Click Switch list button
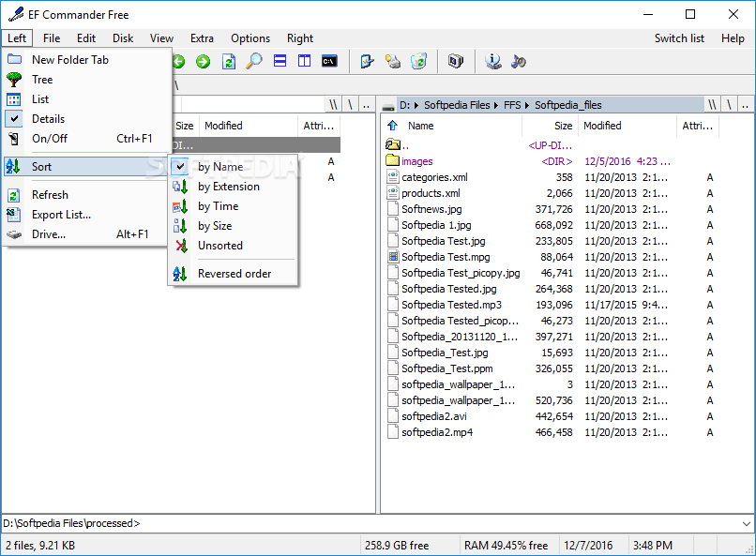 tap(679, 38)
